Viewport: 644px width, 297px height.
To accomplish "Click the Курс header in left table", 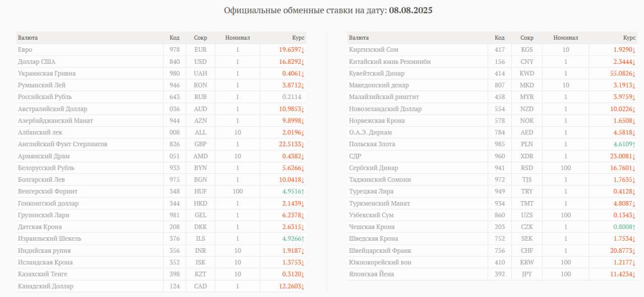I will (298, 38).
